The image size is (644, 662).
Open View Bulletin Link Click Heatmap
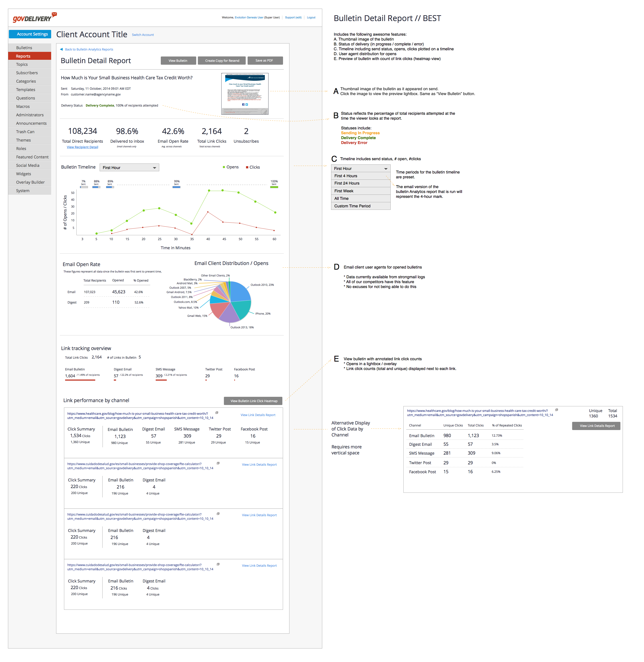click(x=253, y=401)
